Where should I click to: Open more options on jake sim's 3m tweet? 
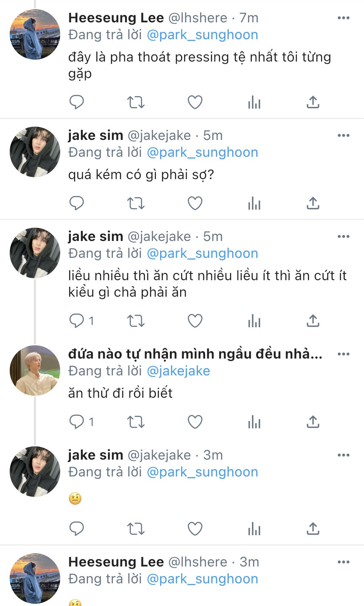pos(344,455)
